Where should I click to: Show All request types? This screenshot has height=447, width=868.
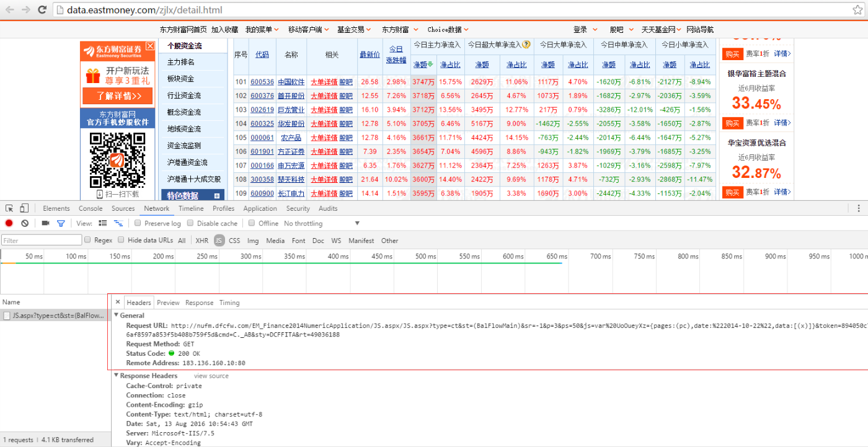[182, 241]
